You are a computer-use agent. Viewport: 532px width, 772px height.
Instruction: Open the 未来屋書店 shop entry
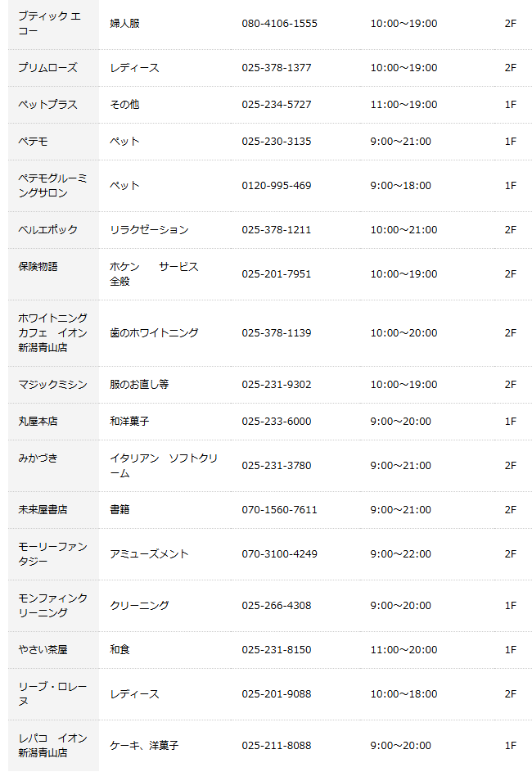43,510
